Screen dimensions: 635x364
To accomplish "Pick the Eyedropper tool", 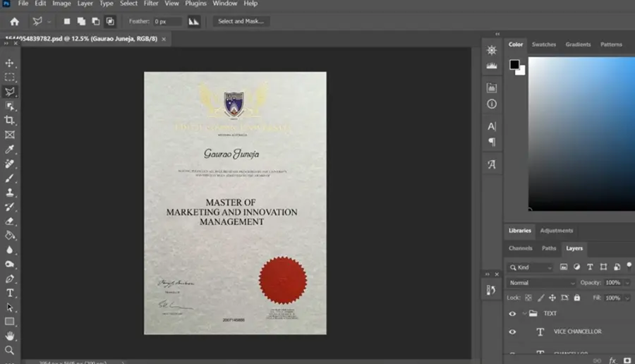I will [x=9, y=149].
